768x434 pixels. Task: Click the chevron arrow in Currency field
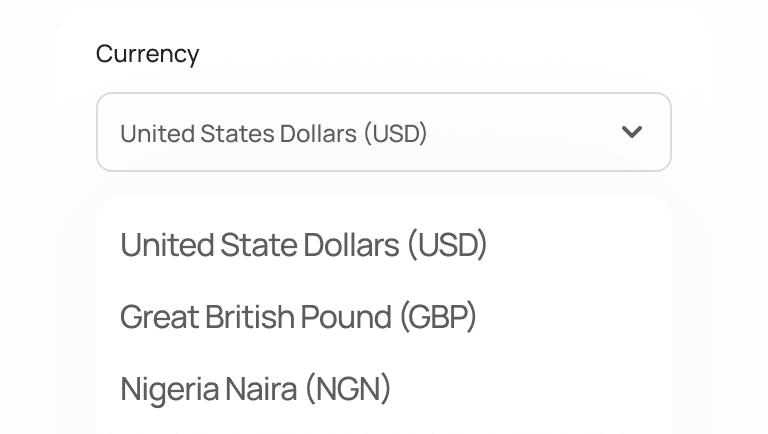click(631, 132)
